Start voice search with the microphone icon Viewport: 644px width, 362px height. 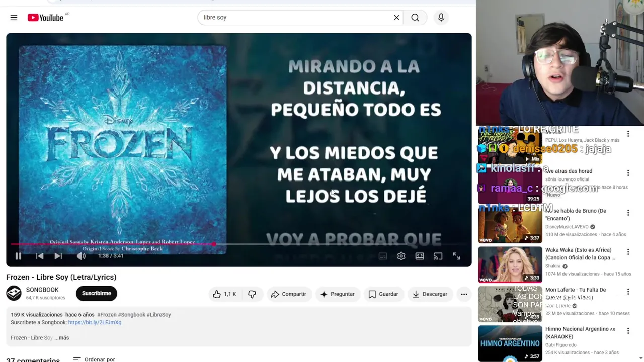pos(441,18)
